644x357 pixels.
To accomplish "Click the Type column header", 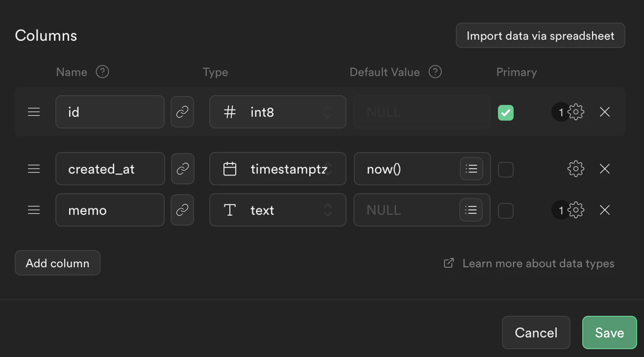I will 215,72.
